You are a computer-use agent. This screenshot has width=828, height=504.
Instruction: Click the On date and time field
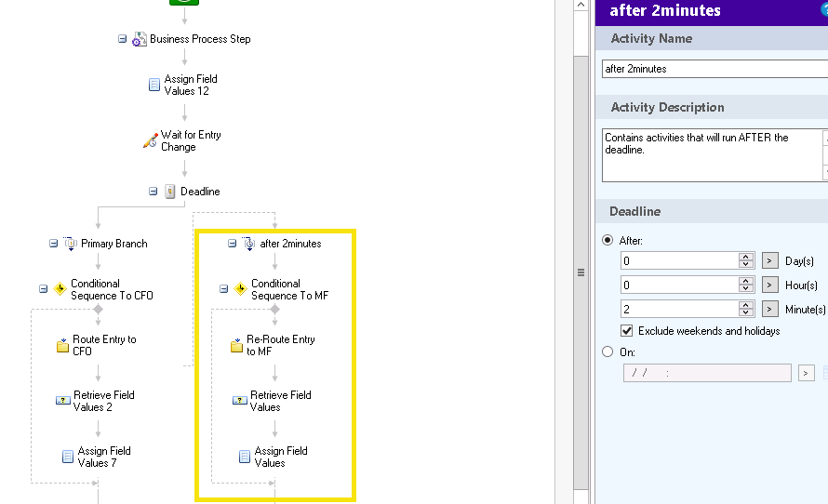click(x=707, y=373)
